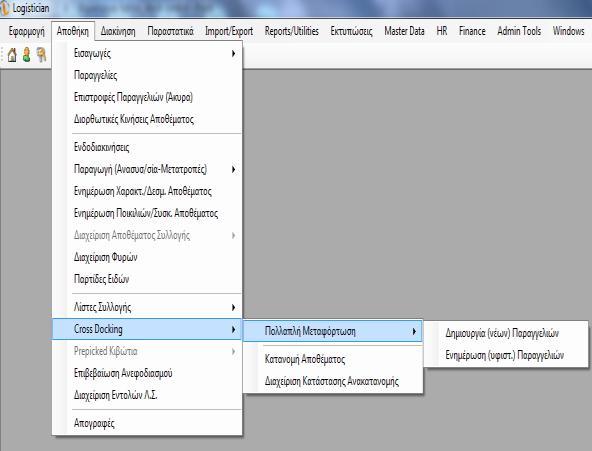The image size is (592, 451).
Task: Select Απογραφές menu entry
Action: [147, 423]
